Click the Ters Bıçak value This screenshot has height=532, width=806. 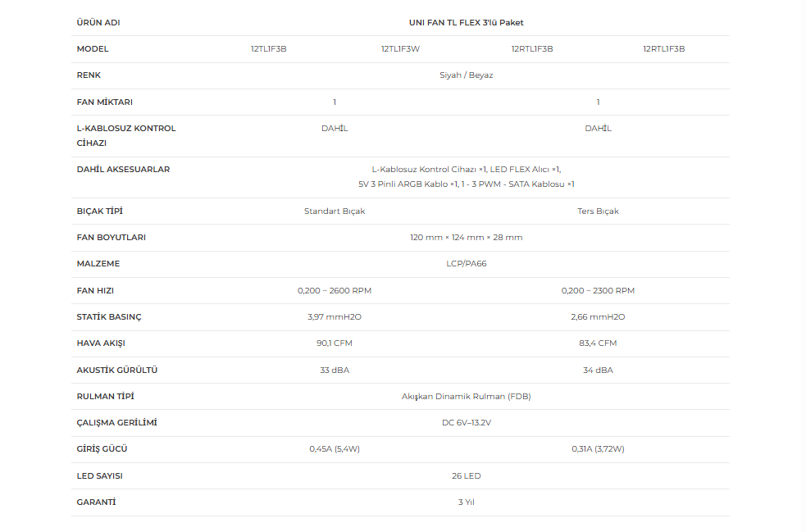[x=598, y=211]
